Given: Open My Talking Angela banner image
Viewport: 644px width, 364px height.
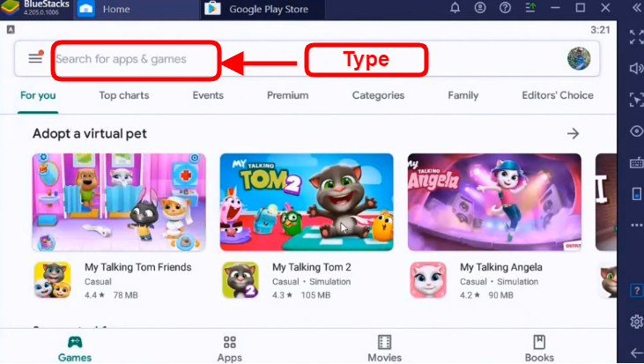Looking at the screenshot, I should pyautogui.click(x=494, y=202).
